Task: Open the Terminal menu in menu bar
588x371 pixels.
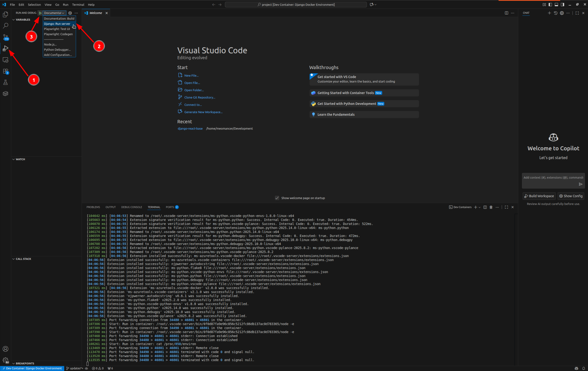Action: click(x=78, y=5)
